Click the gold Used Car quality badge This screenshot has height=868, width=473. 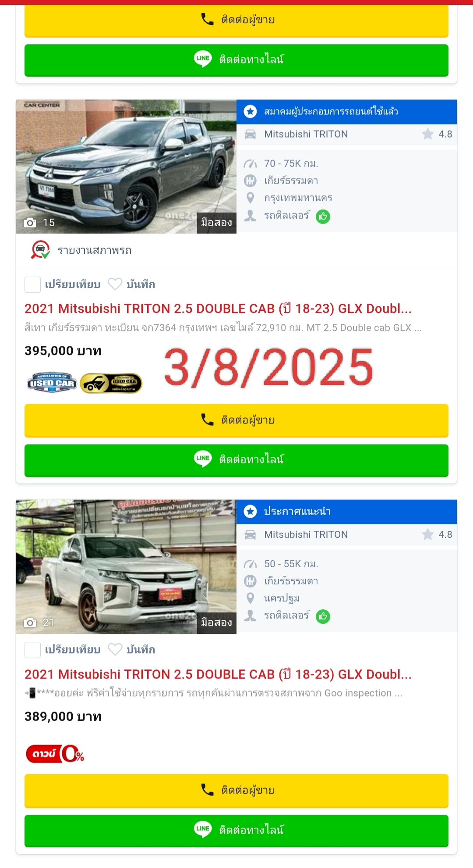111,383
